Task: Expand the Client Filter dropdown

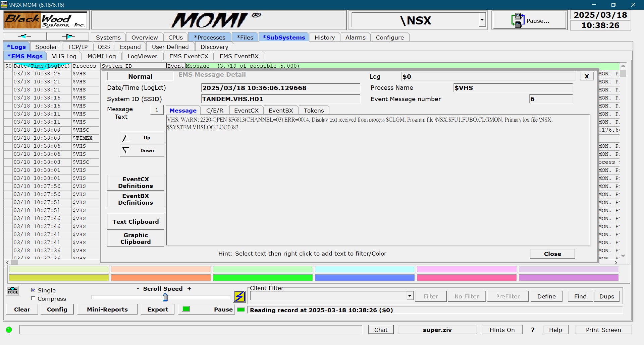Action: pyautogui.click(x=410, y=296)
